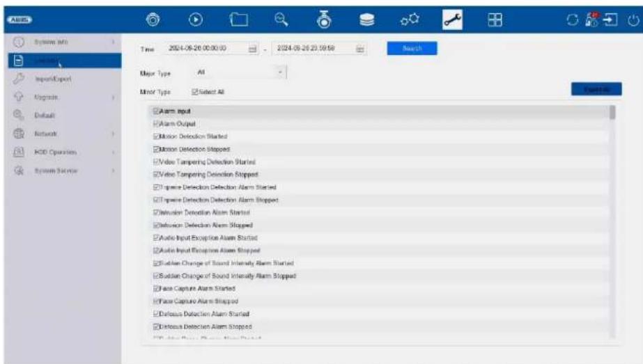This screenshot has width=643, height=364.
Task: Uncheck the Alarm Output checkbox
Action: (156, 123)
